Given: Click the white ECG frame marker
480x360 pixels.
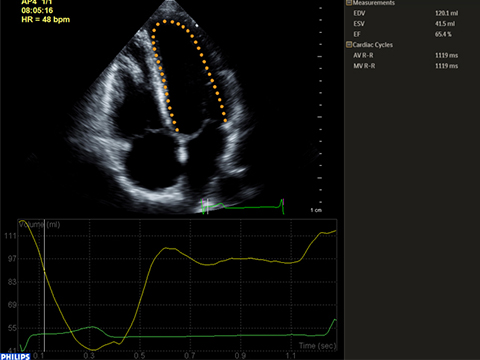Looking at the screenshot, I should tap(208, 206).
